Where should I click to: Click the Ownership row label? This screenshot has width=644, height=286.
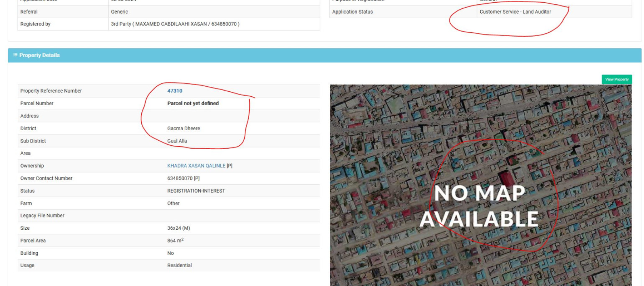point(32,166)
